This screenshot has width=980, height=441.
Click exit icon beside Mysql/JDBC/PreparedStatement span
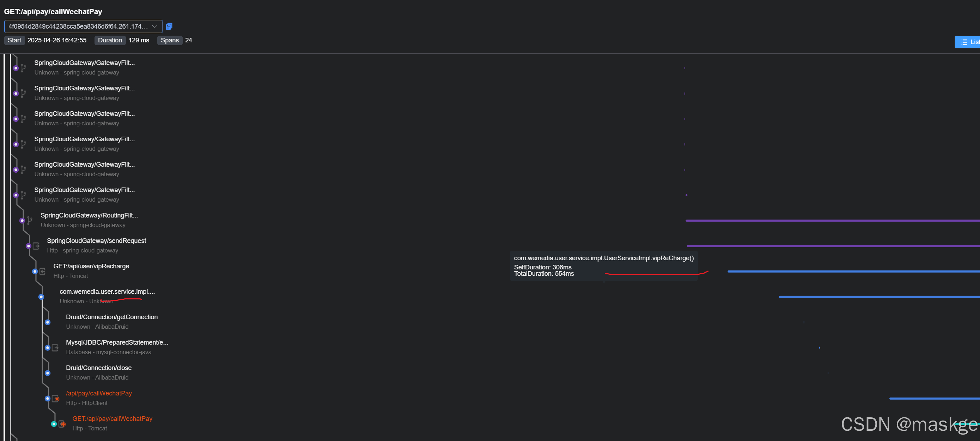pos(55,348)
